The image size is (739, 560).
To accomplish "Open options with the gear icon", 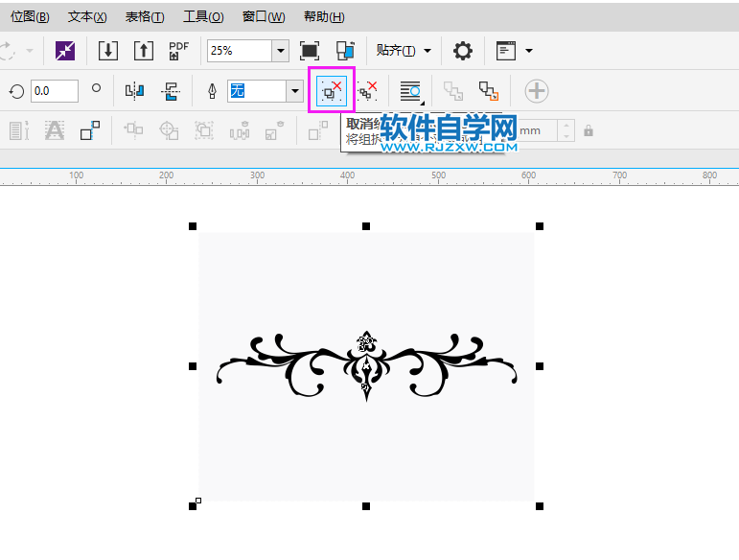I will (x=462, y=51).
